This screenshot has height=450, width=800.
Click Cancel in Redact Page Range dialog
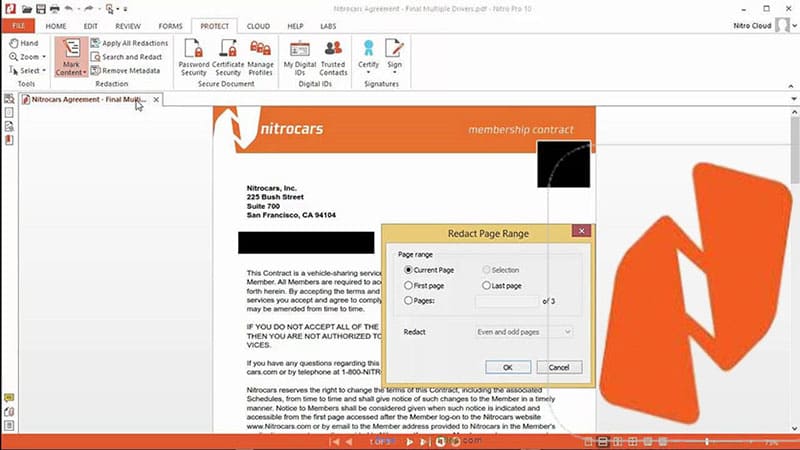pyautogui.click(x=559, y=367)
